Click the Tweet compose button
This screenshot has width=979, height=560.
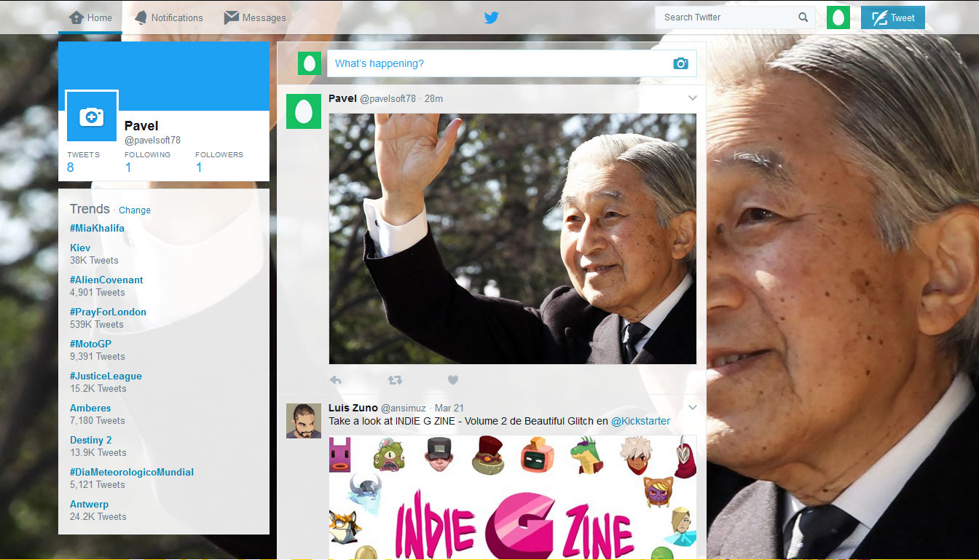pyautogui.click(x=893, y=17)
